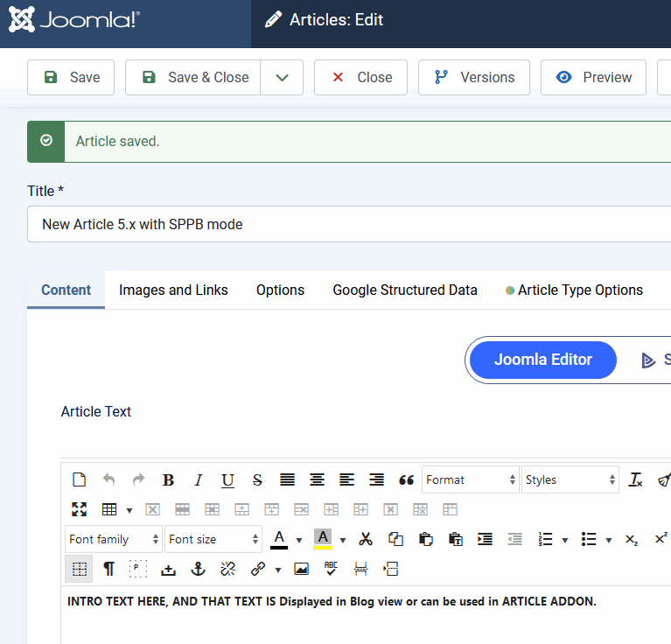The image size is (671, 644).
Task: Toggle bold formatting in the editor
Action: tap(169, 479)
